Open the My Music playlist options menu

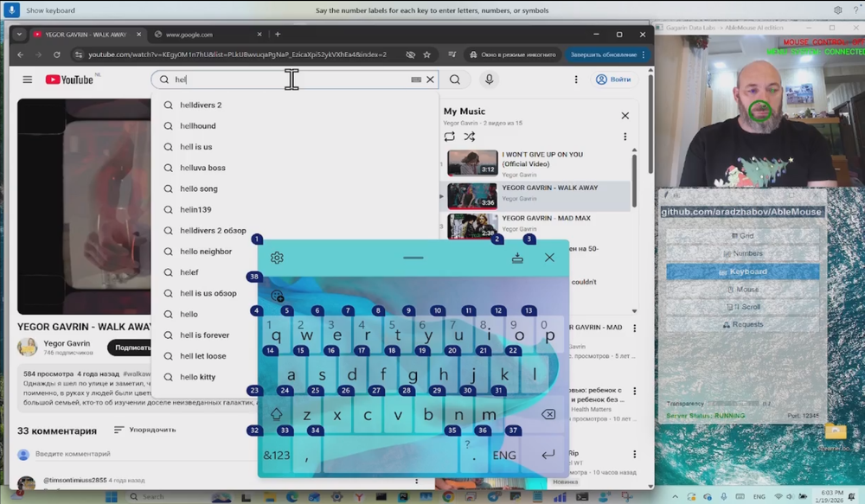pos(625,136)
